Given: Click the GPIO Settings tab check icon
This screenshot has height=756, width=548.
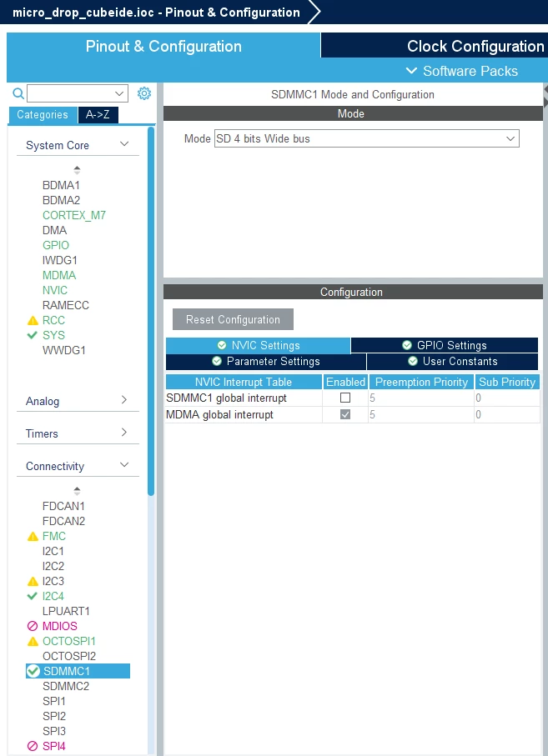Looking at the screenshot, I should click(x=407, y=345).
